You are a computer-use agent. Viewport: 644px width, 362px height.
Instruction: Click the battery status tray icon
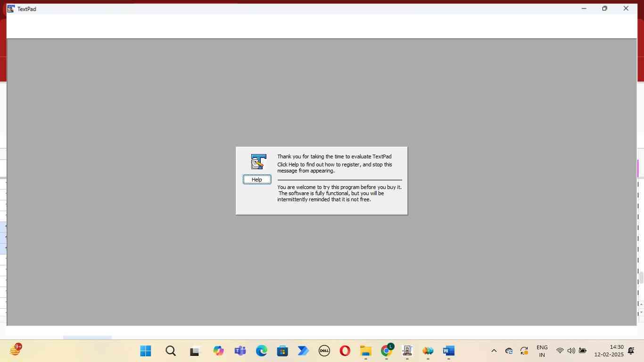[583, 351]
